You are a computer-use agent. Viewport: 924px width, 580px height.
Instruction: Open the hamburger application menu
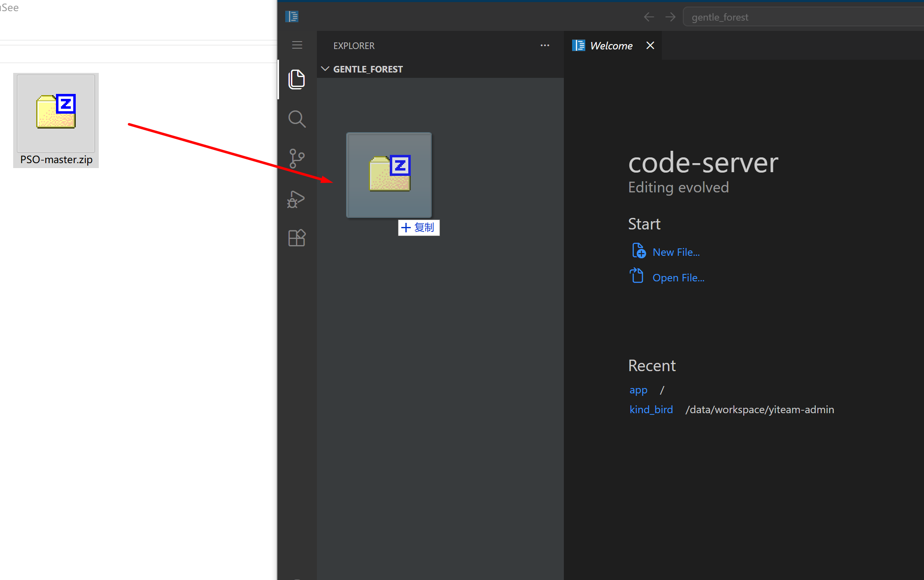point(297,45)
